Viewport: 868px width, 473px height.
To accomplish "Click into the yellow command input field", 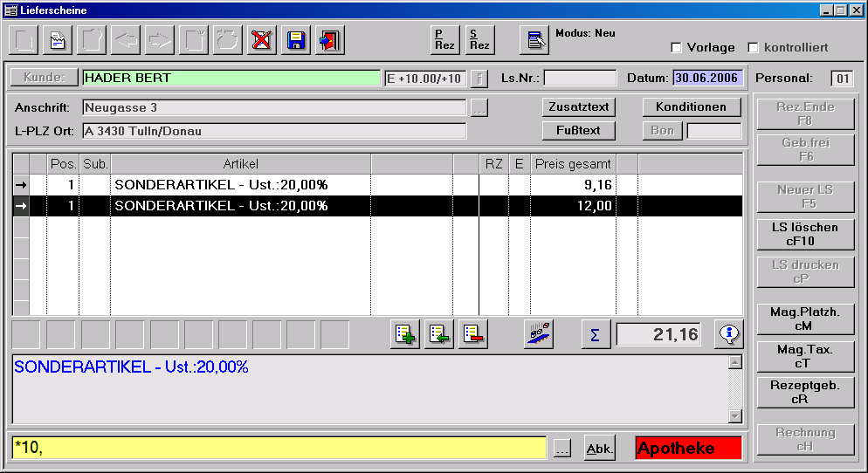I will pos(279,449).
